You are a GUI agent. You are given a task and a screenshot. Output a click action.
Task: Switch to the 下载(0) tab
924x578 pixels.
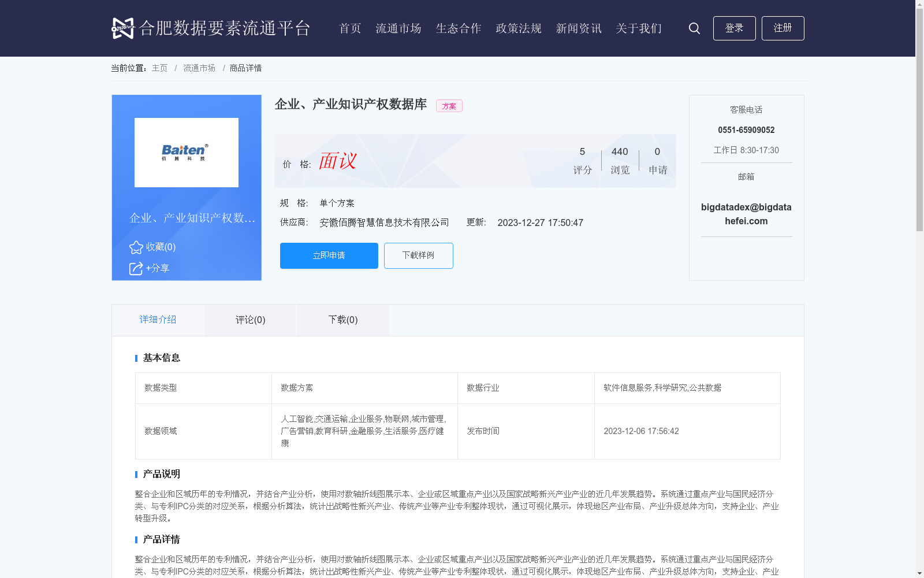(342, 320)
